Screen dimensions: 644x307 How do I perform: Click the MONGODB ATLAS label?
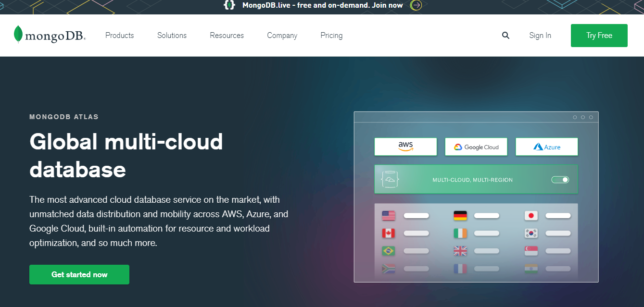pos(64,117)
